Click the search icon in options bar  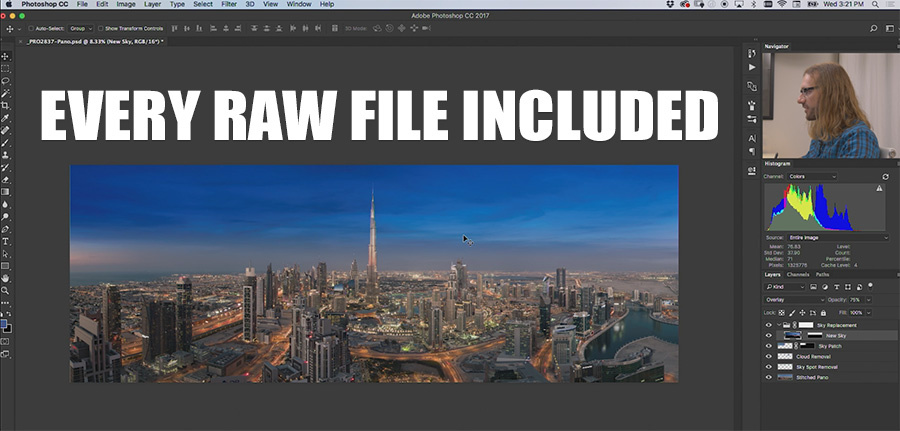[x=874, y=28]
